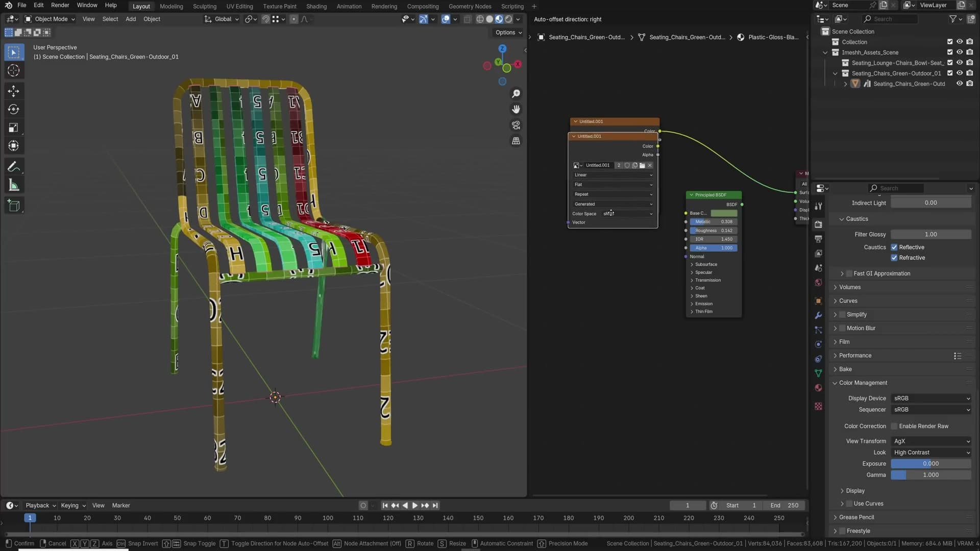The width and height of the screenshot is (980, 551).
Task: Expand the Volumes panel
Action: 850,287
